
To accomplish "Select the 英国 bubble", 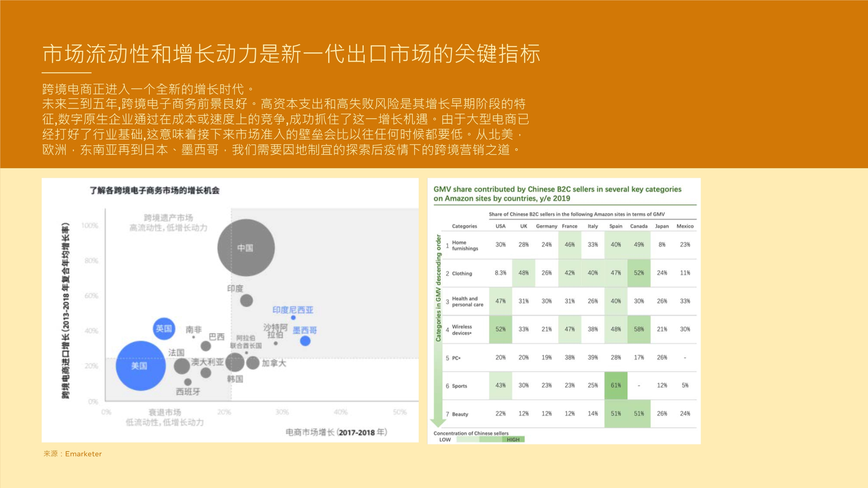I will coord(165,328).
